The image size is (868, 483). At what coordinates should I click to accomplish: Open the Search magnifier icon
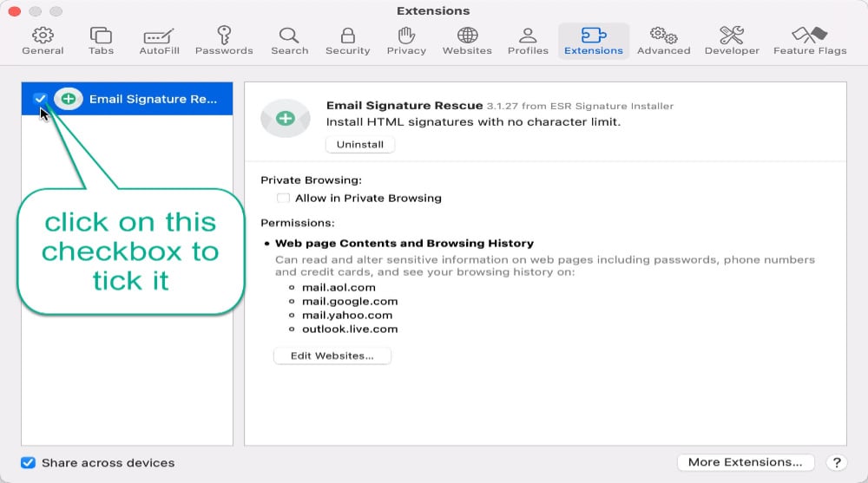(289, 36)
